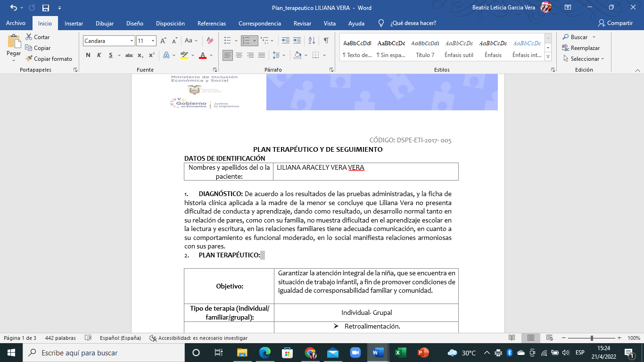This screenshot has height=362, width=644.
Task: Click the Sort A-Z icon
Action: click(312, 41)
